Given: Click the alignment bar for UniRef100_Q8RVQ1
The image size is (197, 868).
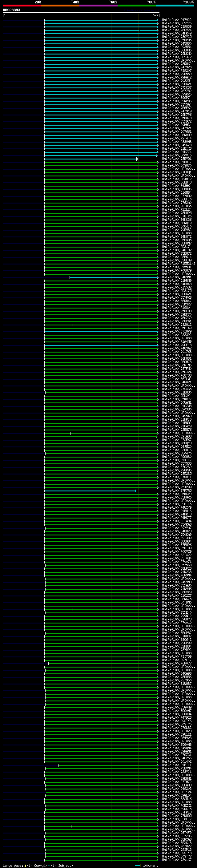Looking at the screenshot, I should pyautogui.click(x=91, y=159).
